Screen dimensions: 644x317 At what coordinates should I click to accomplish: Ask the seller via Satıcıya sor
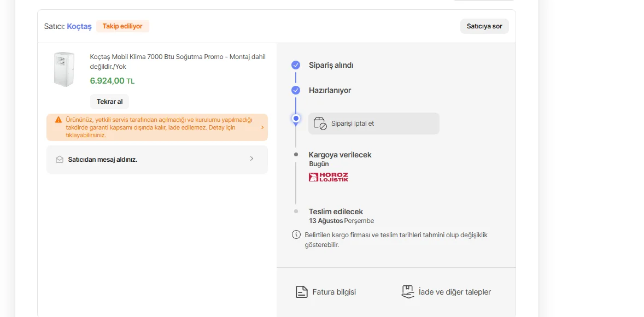pyautogui.click(x=484, y=26)
